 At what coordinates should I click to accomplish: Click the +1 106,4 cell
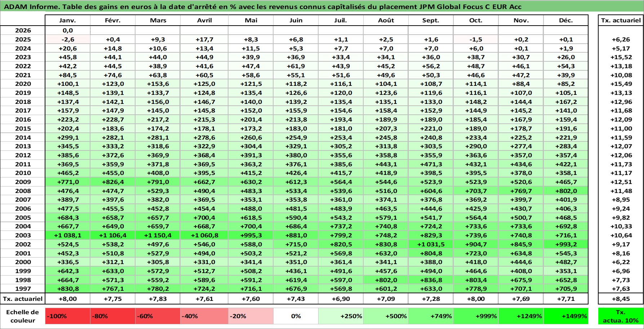coord(113,235)
